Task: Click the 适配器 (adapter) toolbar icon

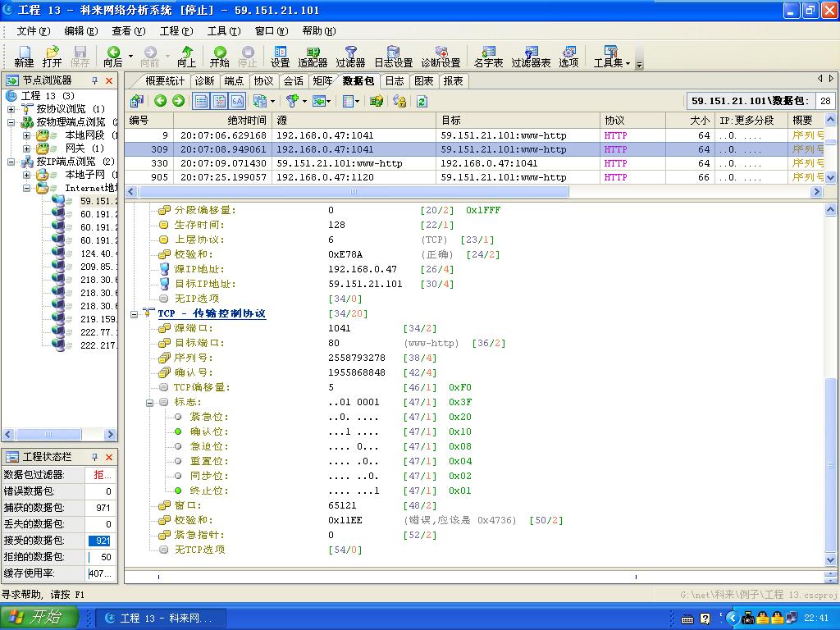Action: coord(314,56)
